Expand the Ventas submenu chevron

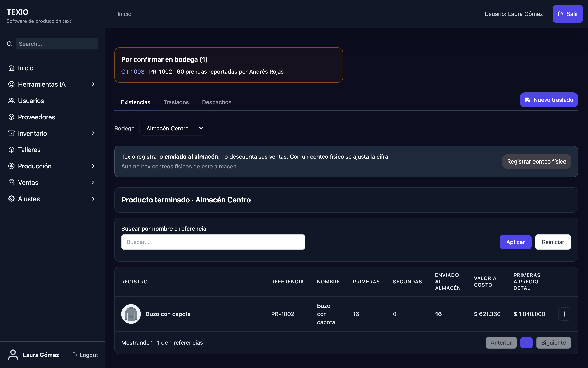tap(93, 182)
